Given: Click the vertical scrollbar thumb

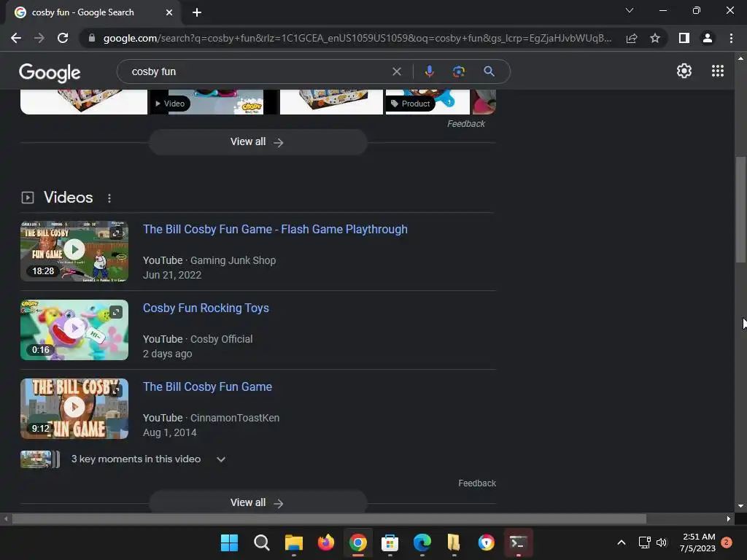Looking at the screenshot, I should (740, 209).
